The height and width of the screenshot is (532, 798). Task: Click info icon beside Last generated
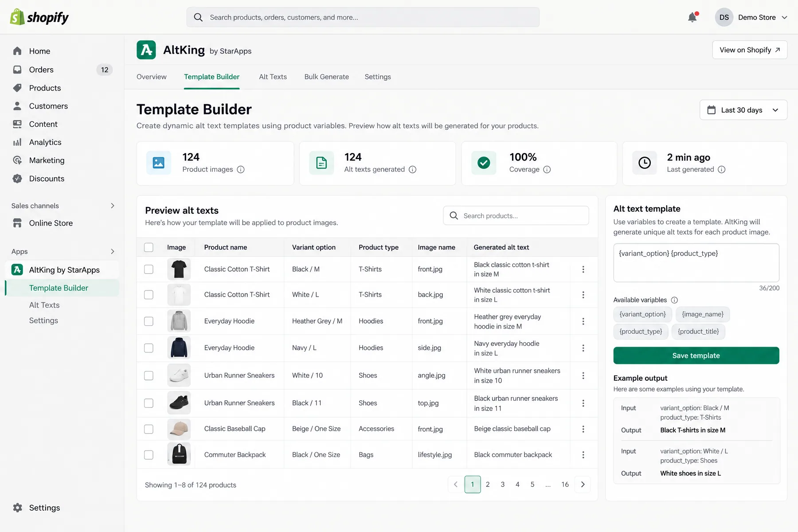pos(722,169)
